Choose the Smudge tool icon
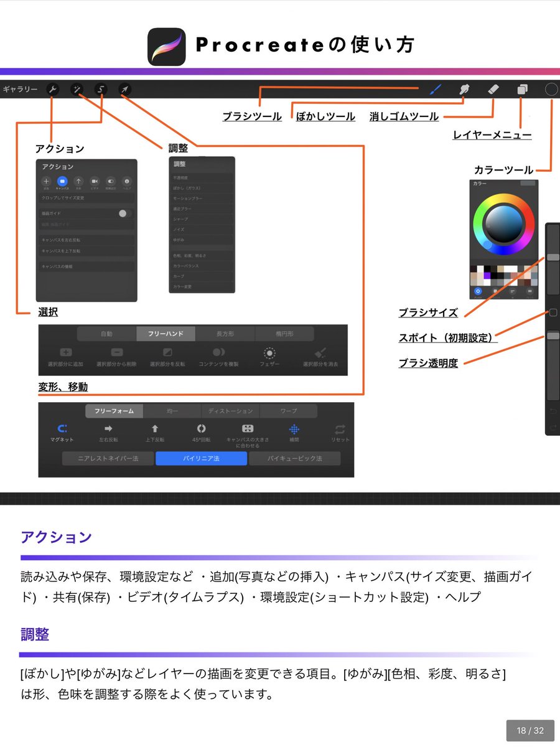The image size is (560, 747). tap(464, 90)
